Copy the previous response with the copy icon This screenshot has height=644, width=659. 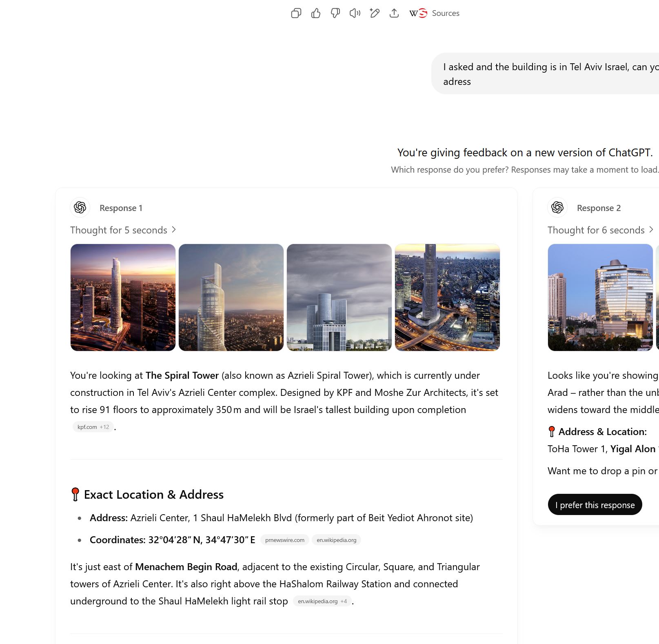click(x=296, y=13)
